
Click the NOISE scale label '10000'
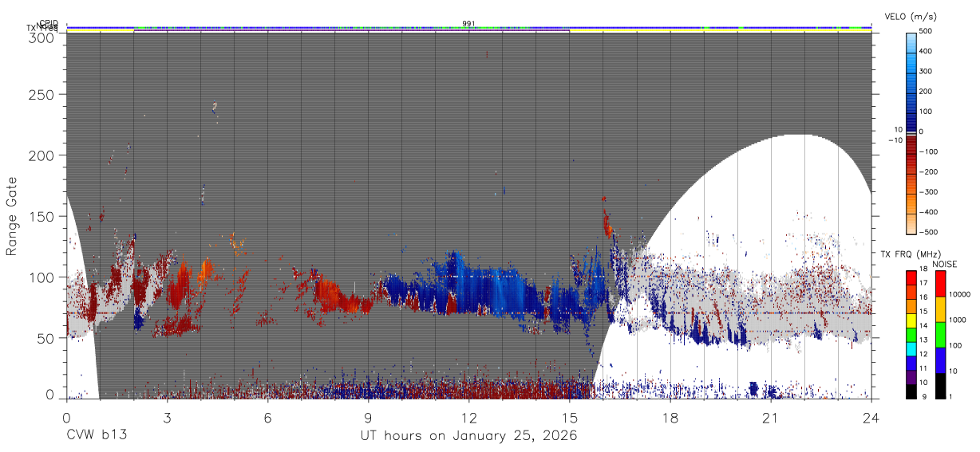coord(959,295)
